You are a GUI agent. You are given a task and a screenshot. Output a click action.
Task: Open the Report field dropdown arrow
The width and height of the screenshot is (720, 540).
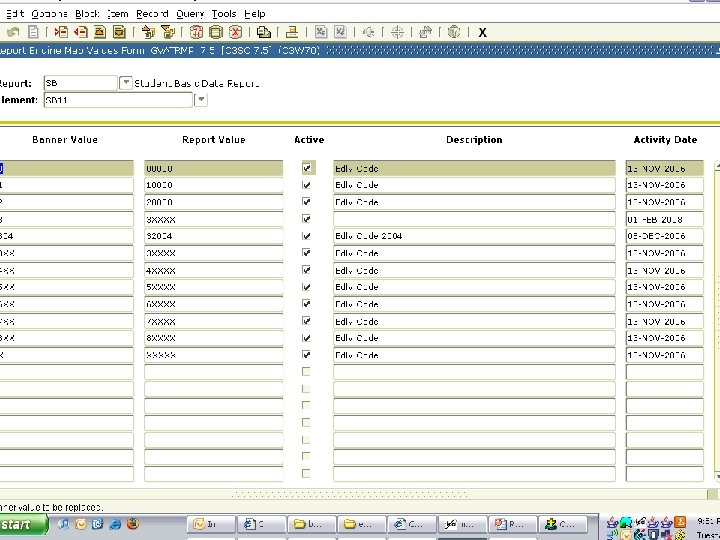pos(126,83)
